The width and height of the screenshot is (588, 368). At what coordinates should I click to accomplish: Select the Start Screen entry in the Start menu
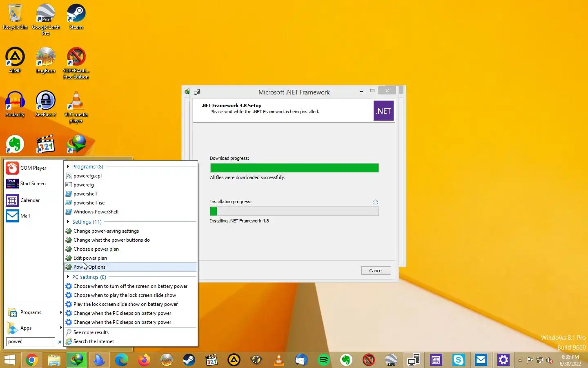coord(33,184)
